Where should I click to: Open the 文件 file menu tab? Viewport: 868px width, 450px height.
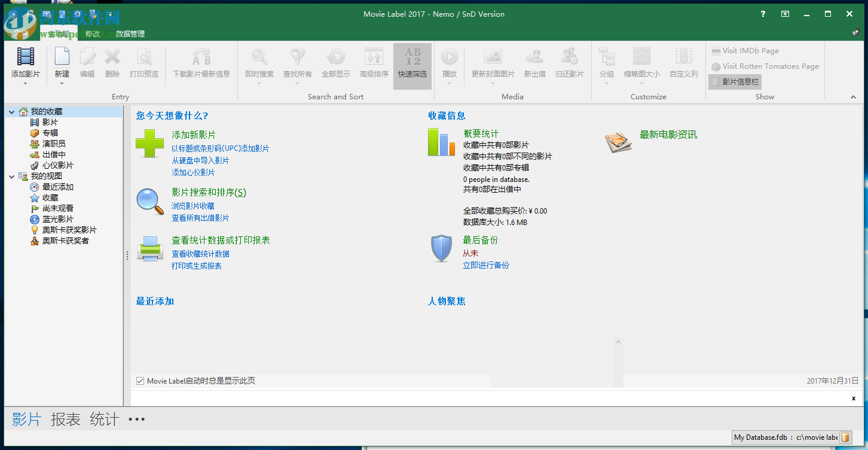click(22, 34)
